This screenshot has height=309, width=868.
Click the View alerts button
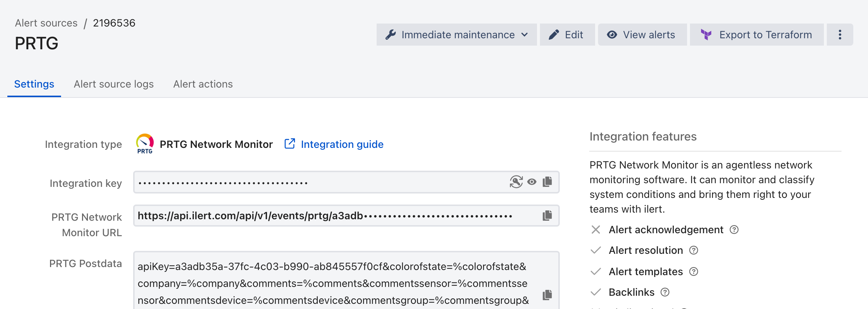[x=643, y=35]
